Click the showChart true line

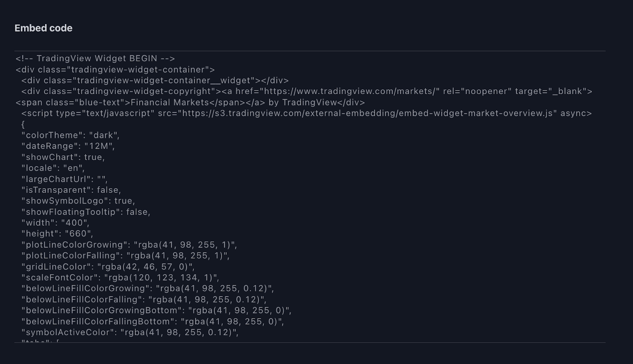pyautogui.click(x=63, y=157)
